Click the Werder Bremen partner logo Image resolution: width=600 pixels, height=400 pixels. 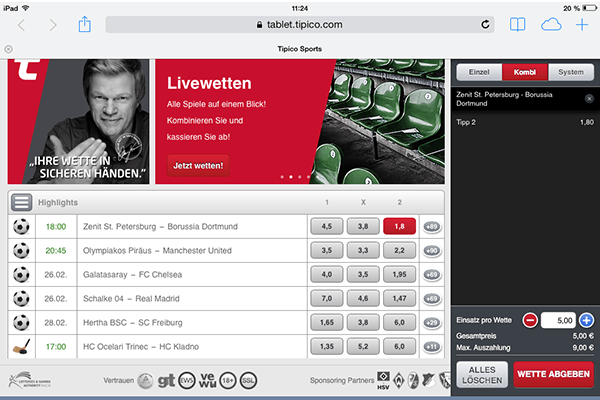(399, 380)
